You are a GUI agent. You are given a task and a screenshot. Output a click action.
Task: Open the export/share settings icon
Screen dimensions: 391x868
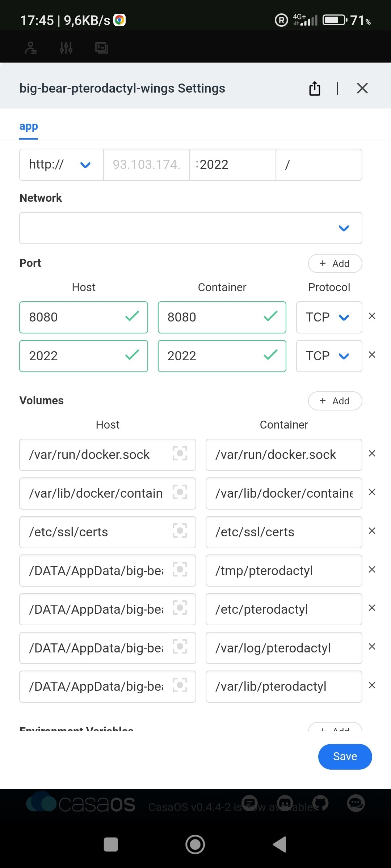(315, 88)
